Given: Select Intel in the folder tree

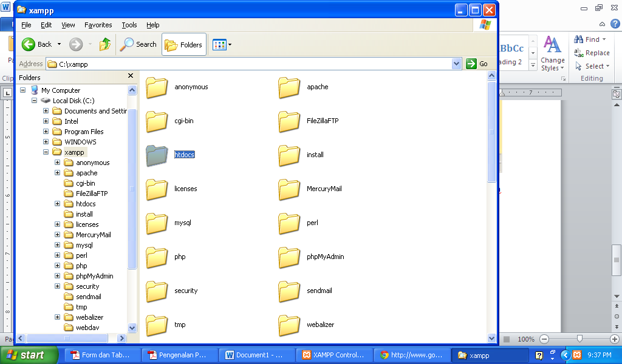Looking at the screenshot, I should point(71,121).
